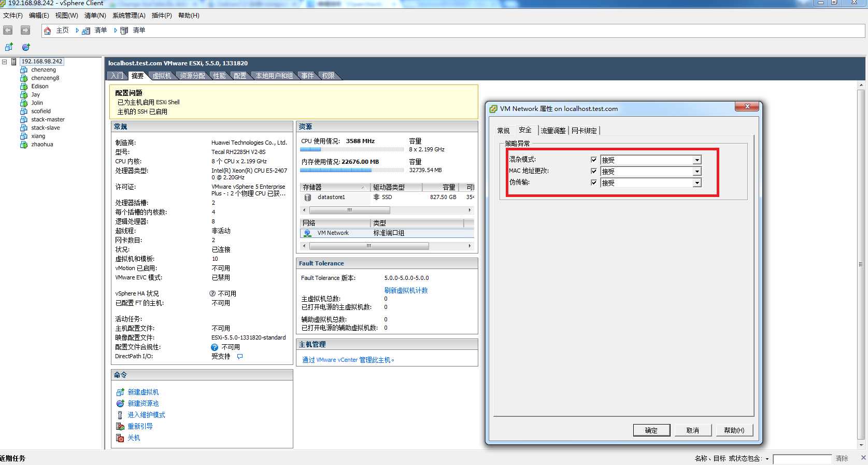Switch to the 常规 tab in the dialog
The height and width of the screenshot is (465, 868).
(503, 131)
